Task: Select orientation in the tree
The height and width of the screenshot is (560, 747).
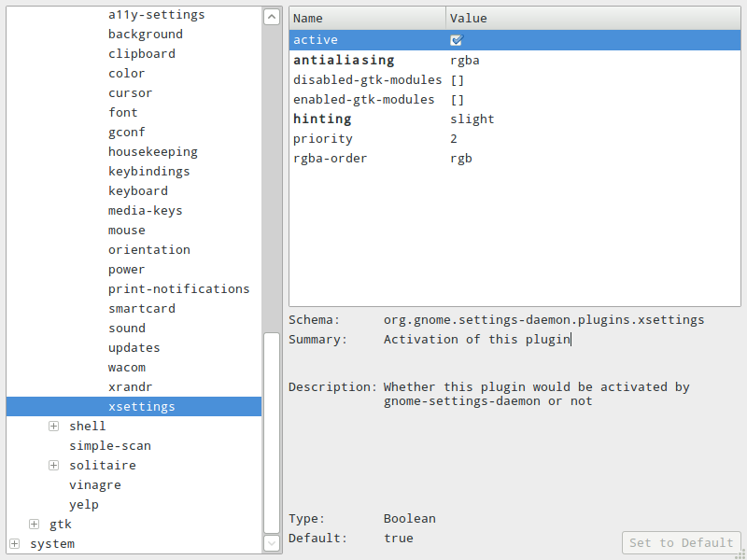Action: tap(149, 250)
